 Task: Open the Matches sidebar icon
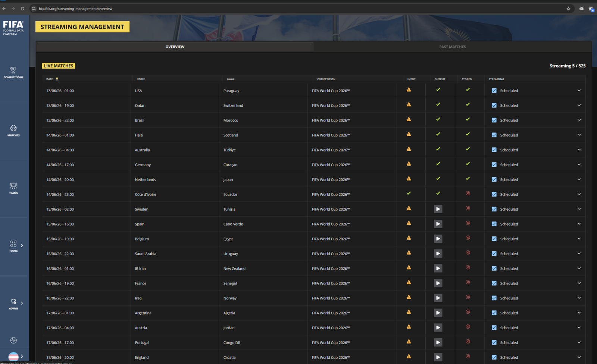pos(13,130)
